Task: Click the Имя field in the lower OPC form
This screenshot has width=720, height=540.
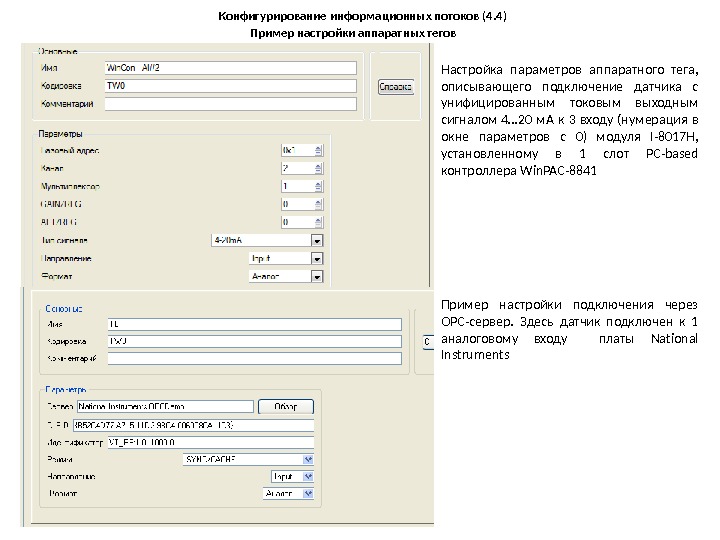Action: pyautogui.click(x=254, y=324)
